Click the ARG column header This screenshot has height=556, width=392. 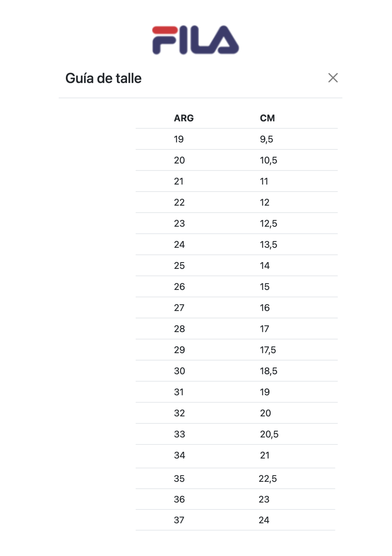[184, 118]
